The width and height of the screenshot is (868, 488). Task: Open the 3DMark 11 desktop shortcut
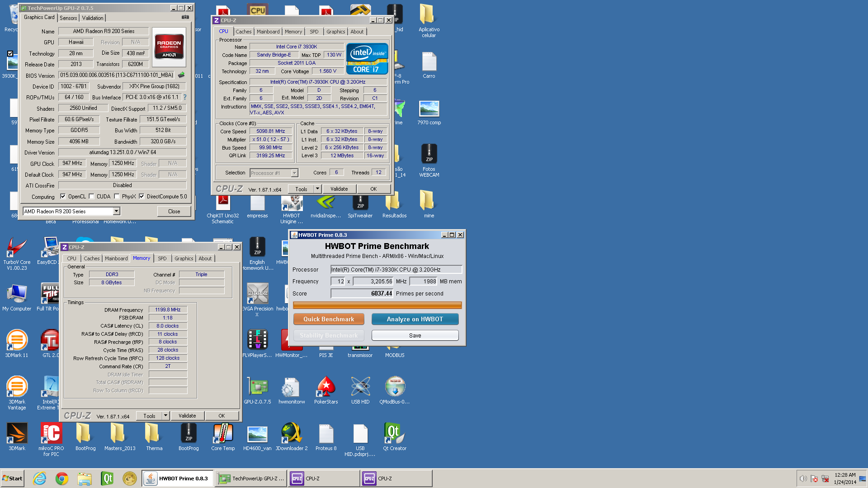[17, 344]
